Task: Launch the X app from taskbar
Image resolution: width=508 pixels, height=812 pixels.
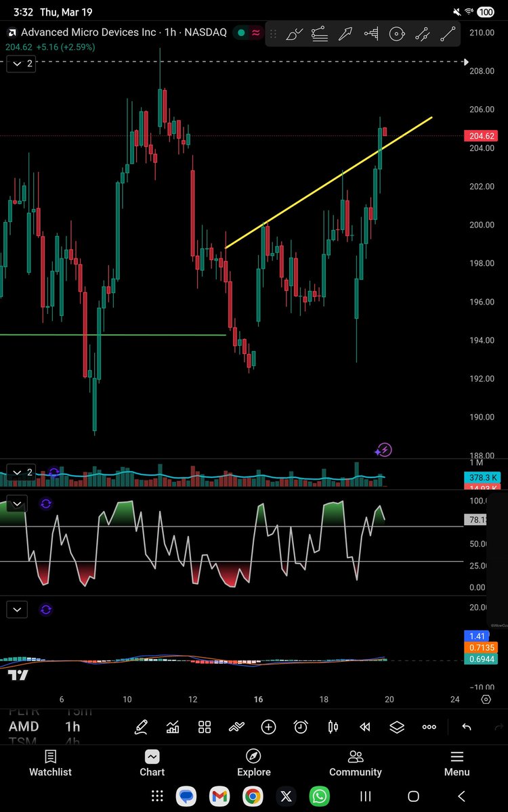Action: pyautogui.click(x=286, y=796)
